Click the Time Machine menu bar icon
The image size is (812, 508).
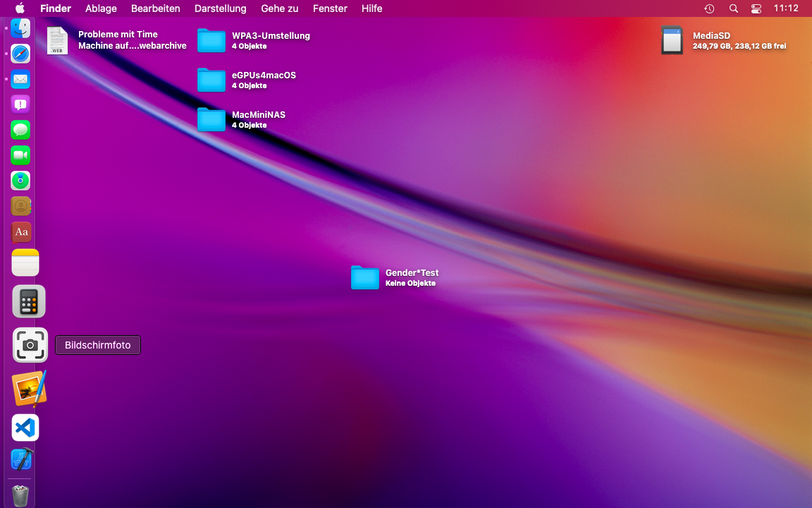pos(709,8)
